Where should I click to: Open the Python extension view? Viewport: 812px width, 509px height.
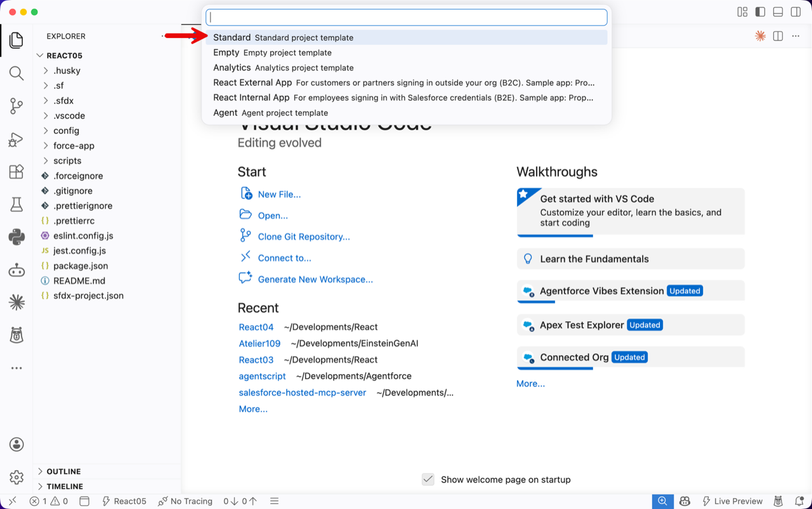point(16,237)
